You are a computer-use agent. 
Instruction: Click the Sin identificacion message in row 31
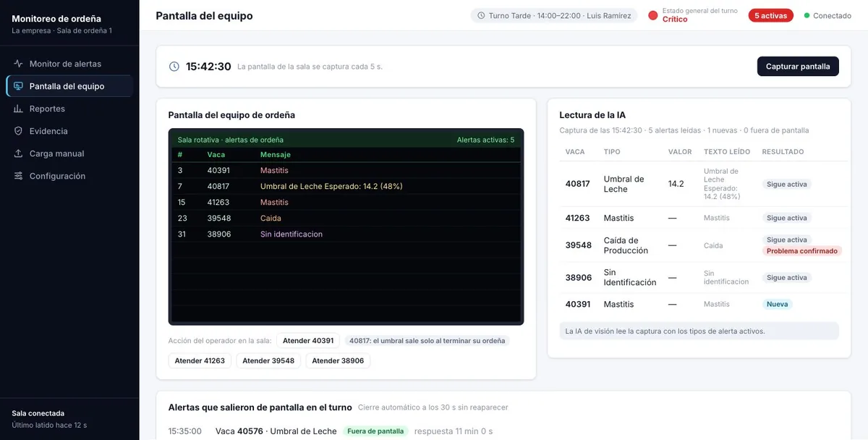(x=292, y=234)
